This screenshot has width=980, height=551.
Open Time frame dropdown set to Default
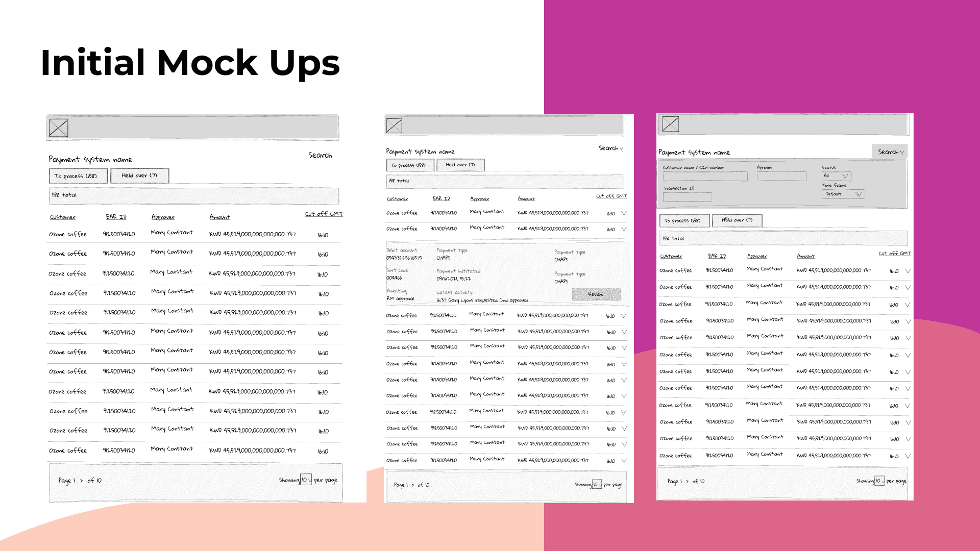[843, 194]
